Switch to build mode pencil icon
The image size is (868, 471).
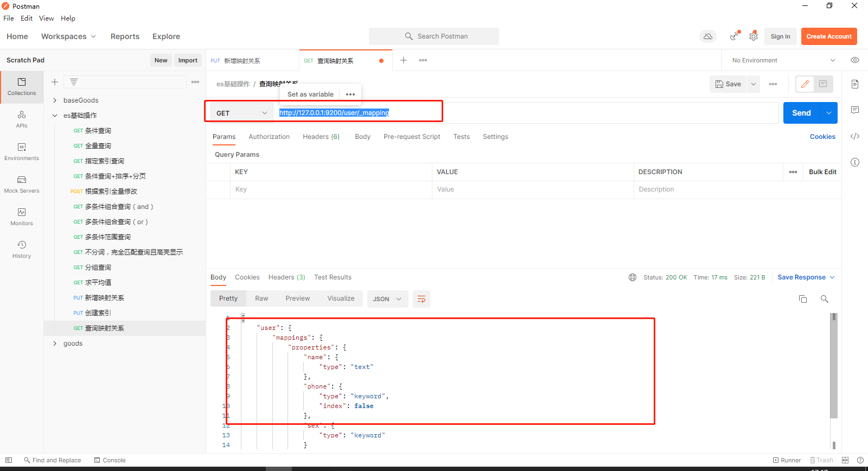(805, 84)
